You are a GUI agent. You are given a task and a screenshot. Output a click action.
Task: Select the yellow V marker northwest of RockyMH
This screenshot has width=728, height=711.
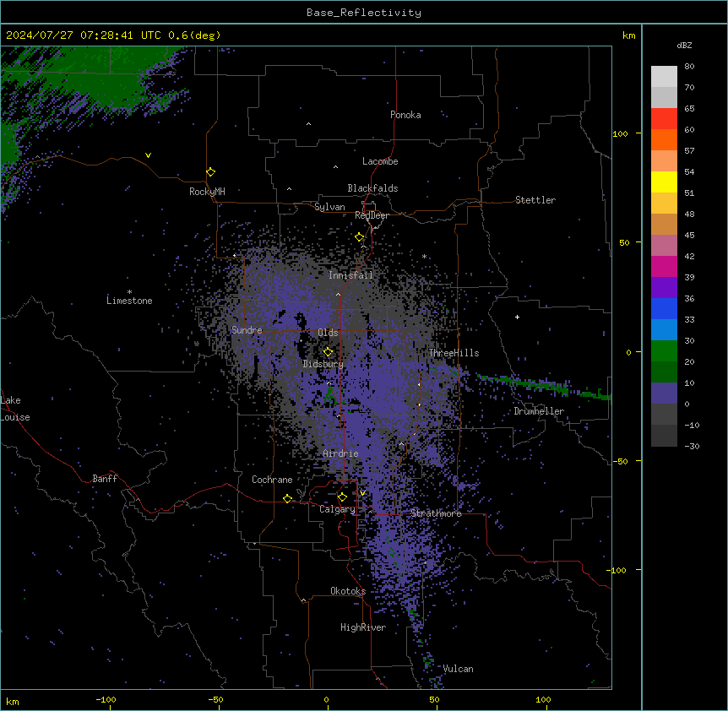pyautogui.click(x=148, y=155)
